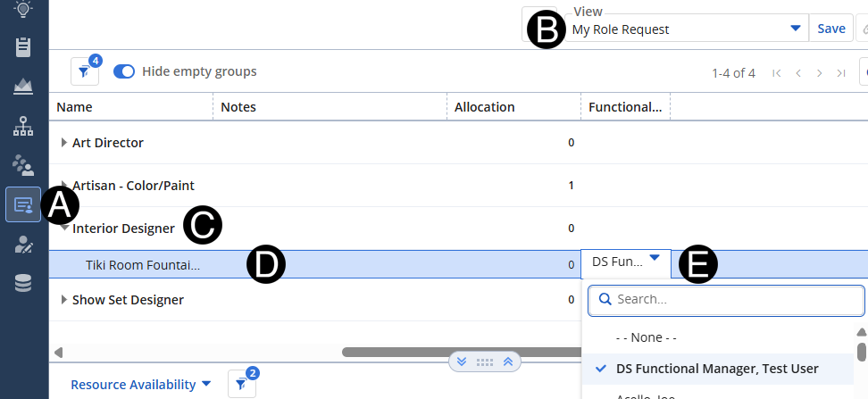This screenshot has height=399, width=868.
Task: Select the Tiki Room Fountain row
Action: pos(143,265)
